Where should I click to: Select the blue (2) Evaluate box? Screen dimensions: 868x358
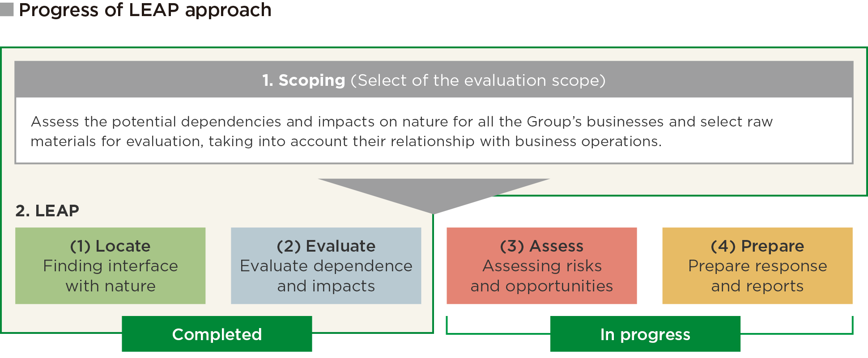click(326, 266)
